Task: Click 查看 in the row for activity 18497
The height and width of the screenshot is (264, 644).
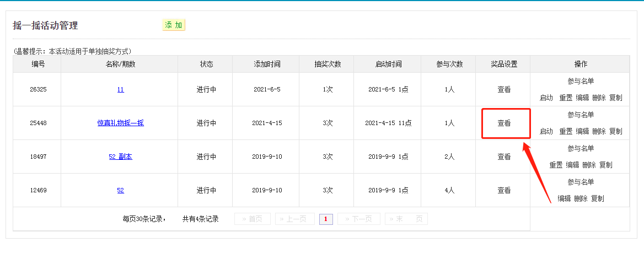Action: (x=504, y=157)
